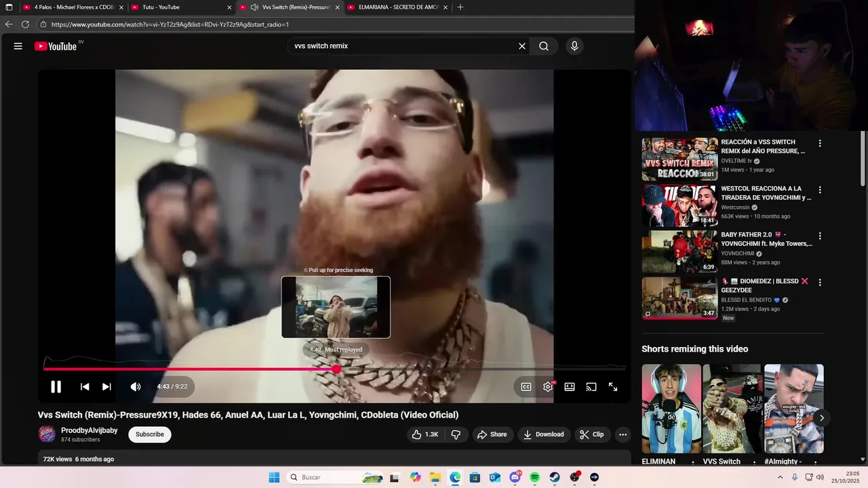Toggle closed captions on the player
The width and height of the screenshot is (868, 488).
526,386
